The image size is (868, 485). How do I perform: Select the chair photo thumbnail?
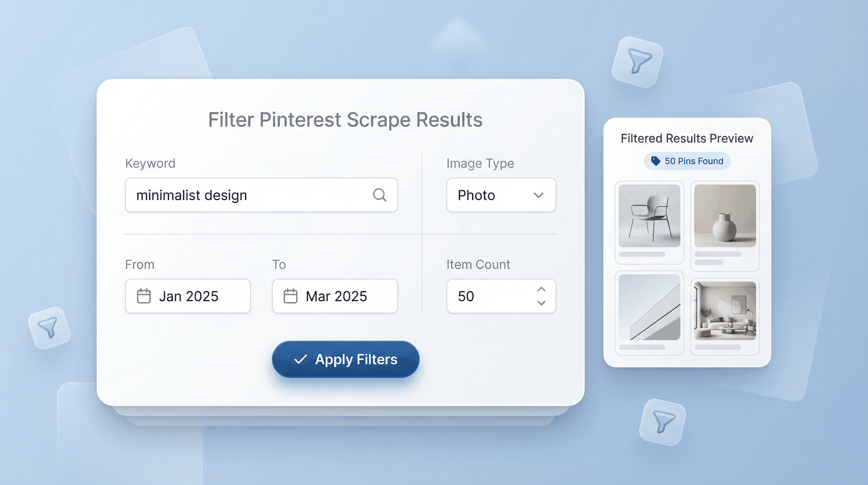pyautogui.click(x=649, y=216)
